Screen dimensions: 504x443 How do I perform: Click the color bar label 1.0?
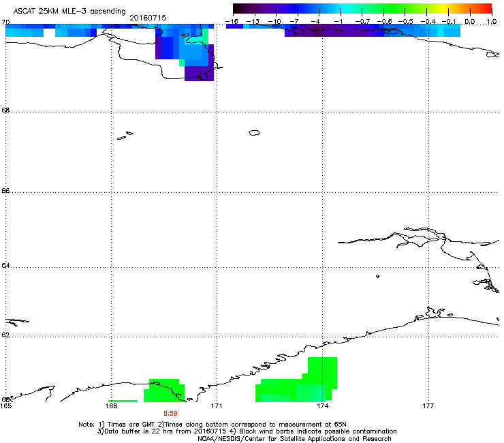(492, 22)
